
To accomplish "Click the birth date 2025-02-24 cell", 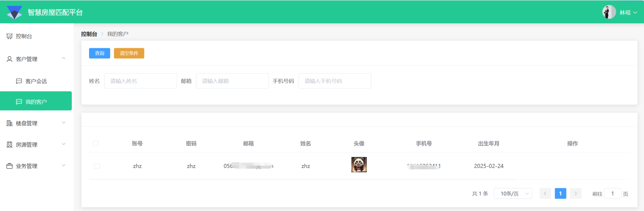I will point(489,166).
